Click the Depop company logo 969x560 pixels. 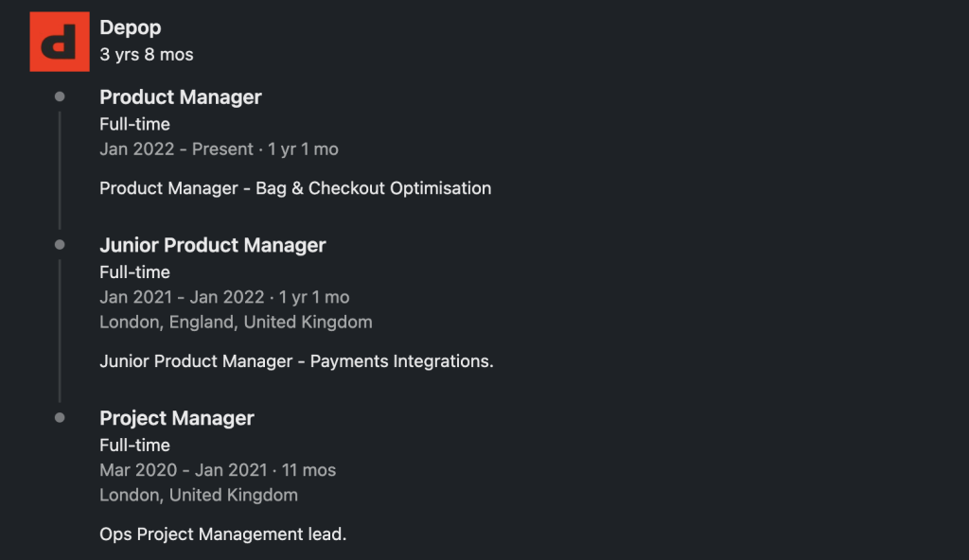tap(60, 42)
